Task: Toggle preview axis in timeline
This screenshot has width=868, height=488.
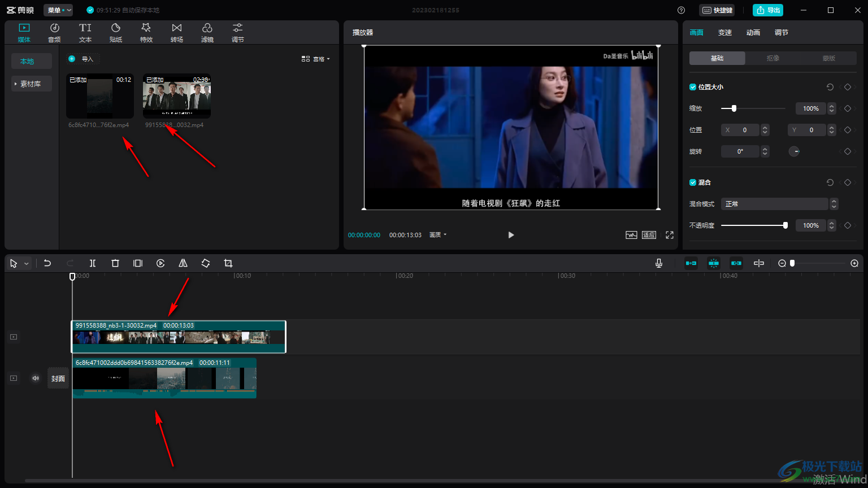Action: click(759, 263)
